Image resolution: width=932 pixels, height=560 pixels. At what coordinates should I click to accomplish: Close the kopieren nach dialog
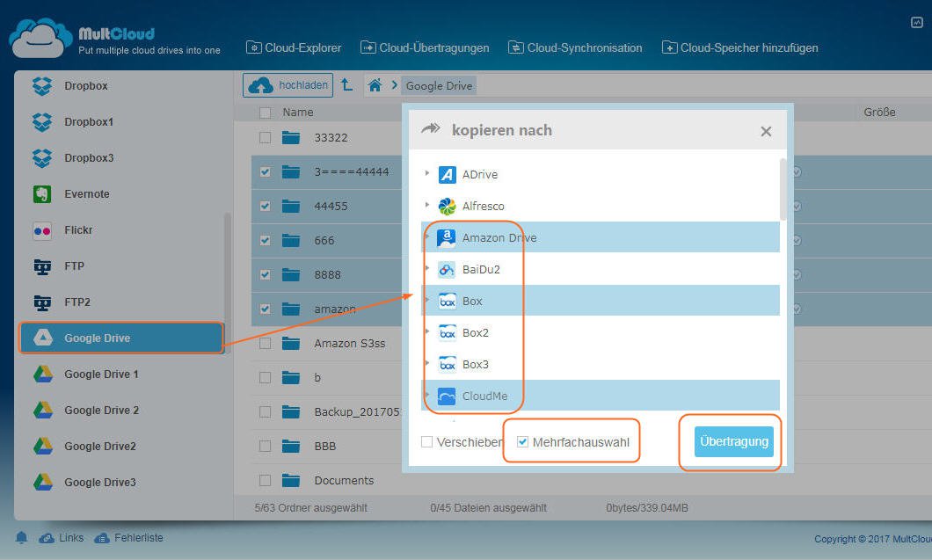click(766, 131)
